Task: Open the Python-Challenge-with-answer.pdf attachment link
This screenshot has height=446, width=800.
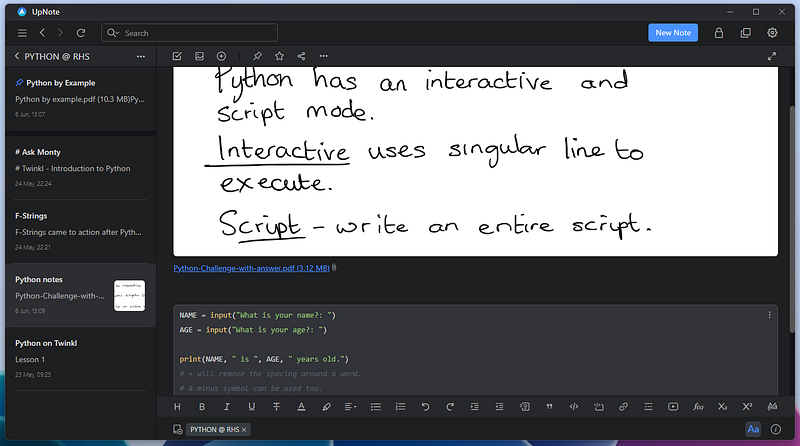Action: coord(251,268)
